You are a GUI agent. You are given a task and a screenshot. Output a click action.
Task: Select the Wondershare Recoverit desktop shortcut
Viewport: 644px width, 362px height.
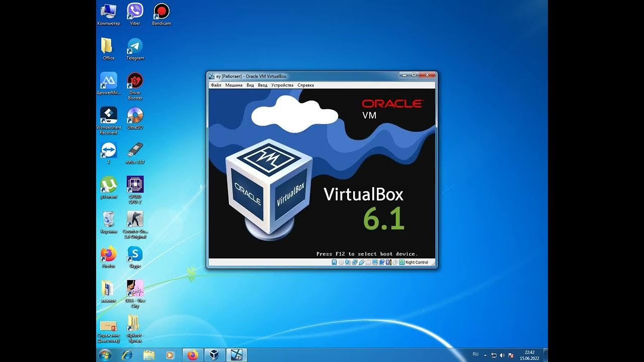click(x=109, y=121)
